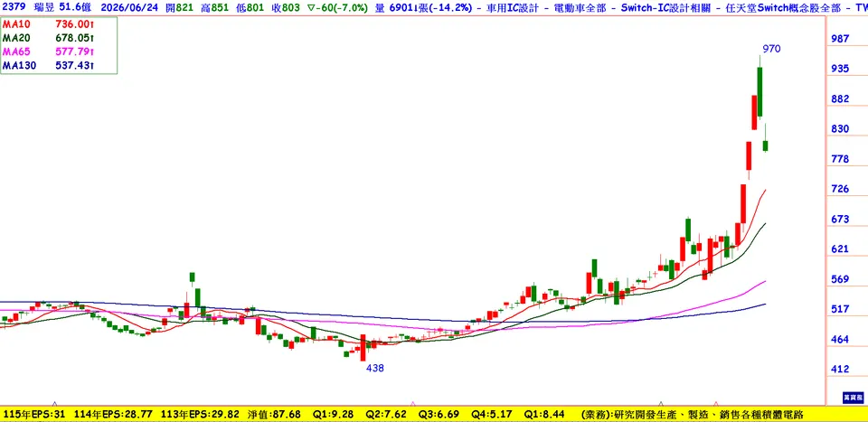Click the 412 price axis label
Viewport: 868px width, 422px height.
(x=840, y=369)
